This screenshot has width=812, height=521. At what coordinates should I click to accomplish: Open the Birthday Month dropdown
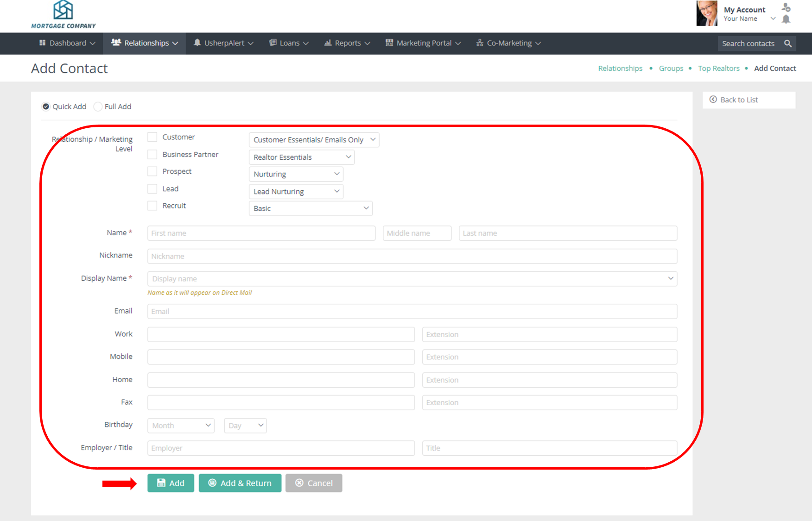(181, 426)
